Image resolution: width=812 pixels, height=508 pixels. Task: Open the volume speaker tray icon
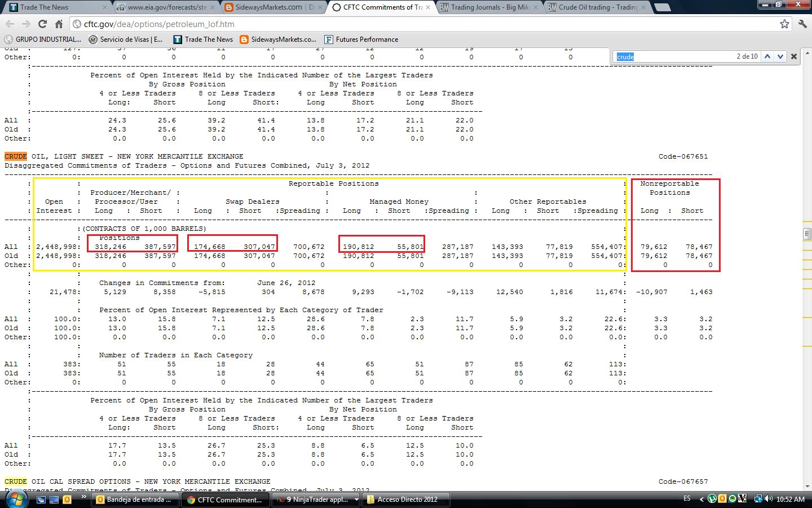[x=769, y=499]
